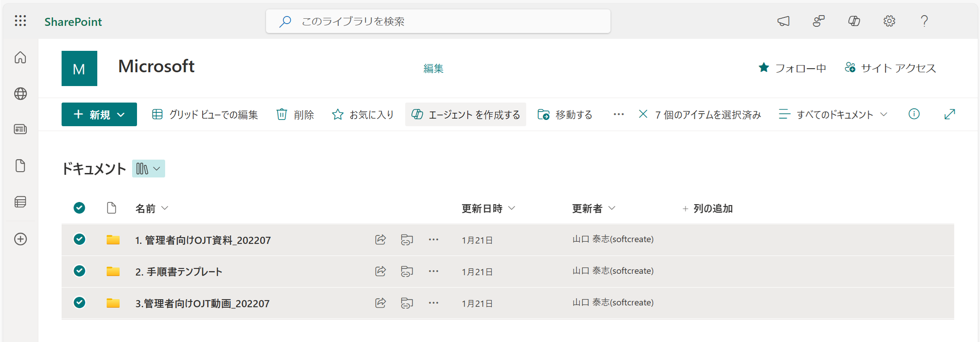Expand the 新規 dropdown button

pos(99,115)
